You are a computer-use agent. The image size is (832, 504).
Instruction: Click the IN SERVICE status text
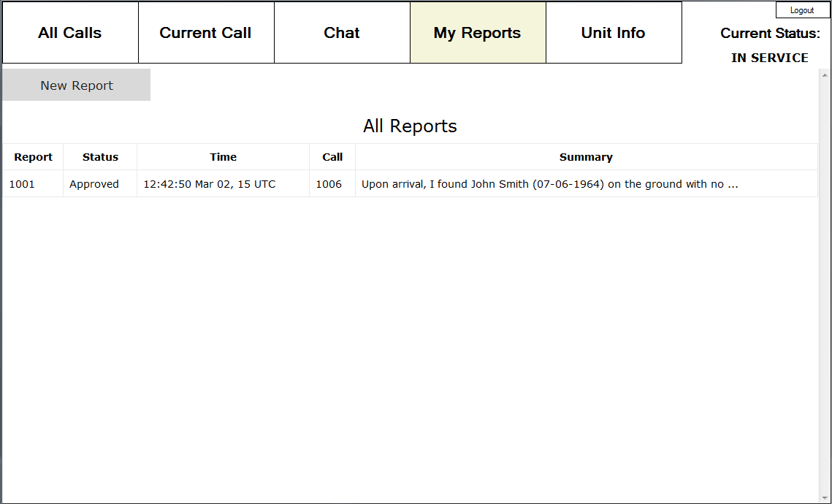(769, 58)
